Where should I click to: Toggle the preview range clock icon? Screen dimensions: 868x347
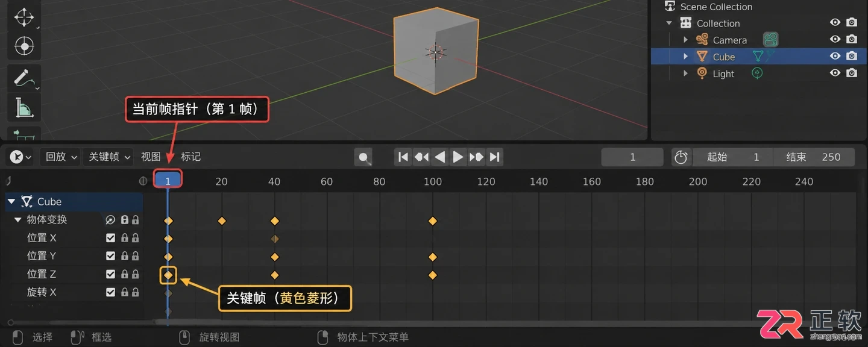(681, 157)
